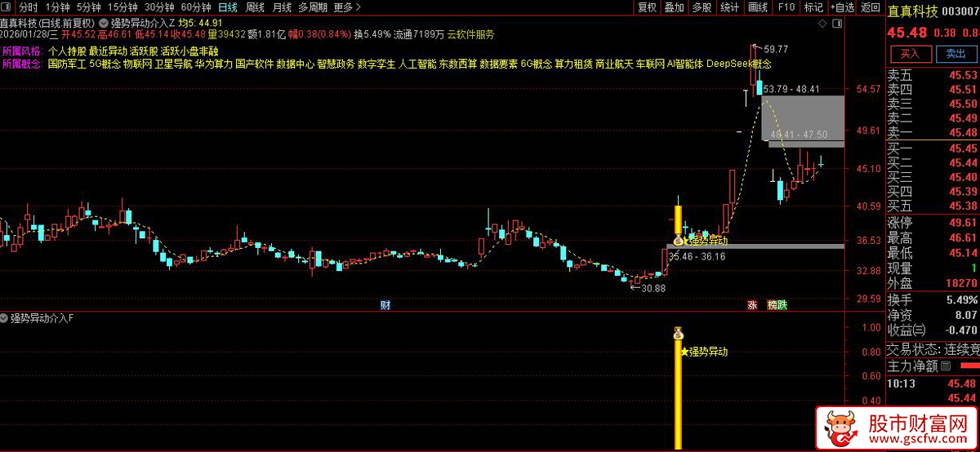Switch to 月线 monthly chart
Screen dimensions: 980x452
pyautogui.click(x=282, y=7)
